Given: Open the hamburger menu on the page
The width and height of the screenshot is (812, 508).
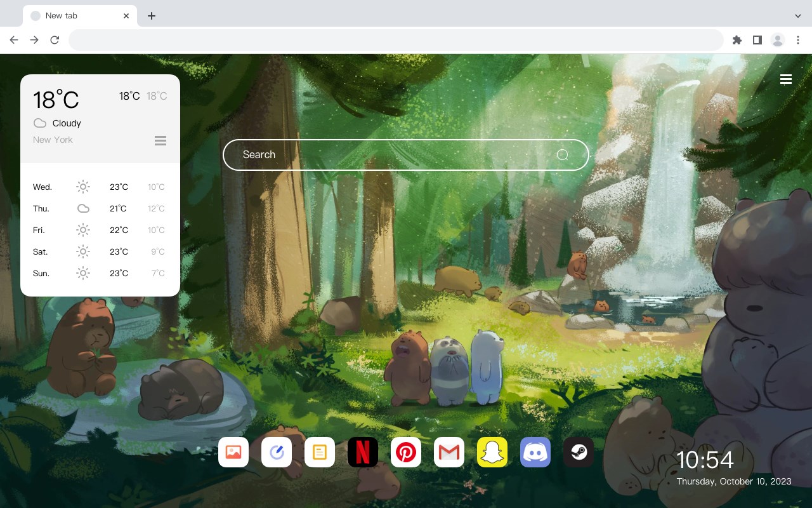Looking at the screenshot, I should [786, 79].
